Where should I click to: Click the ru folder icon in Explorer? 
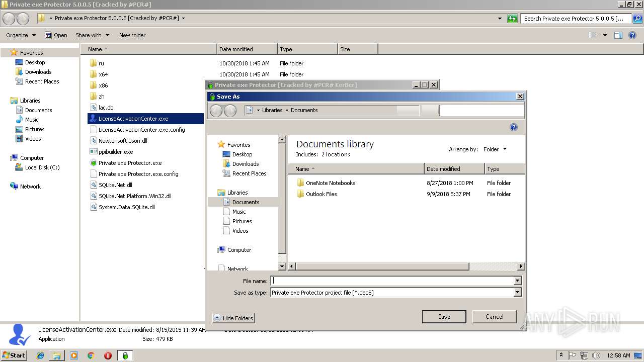point(93,63)
